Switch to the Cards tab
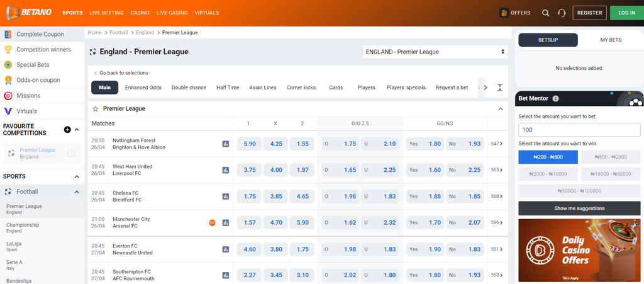 point(336,88)
